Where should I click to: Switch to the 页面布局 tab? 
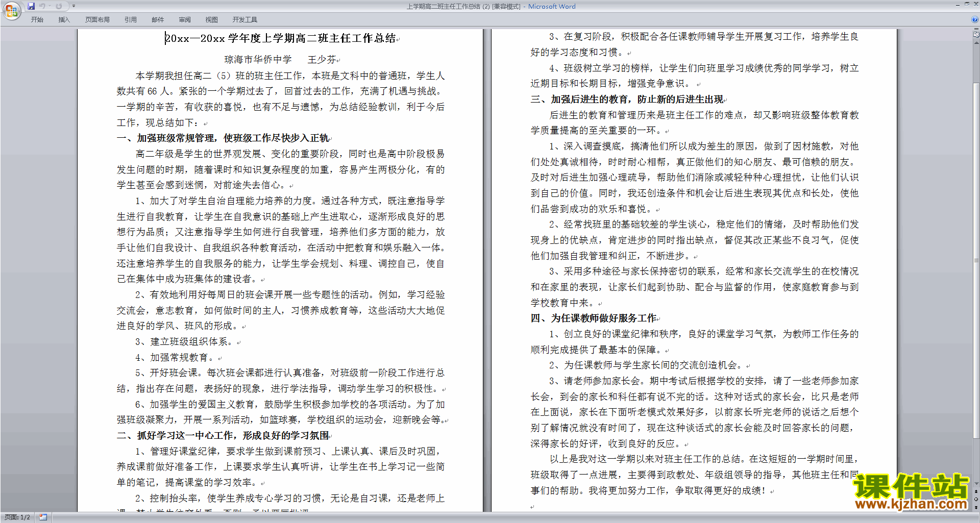(x=97, y=20)
